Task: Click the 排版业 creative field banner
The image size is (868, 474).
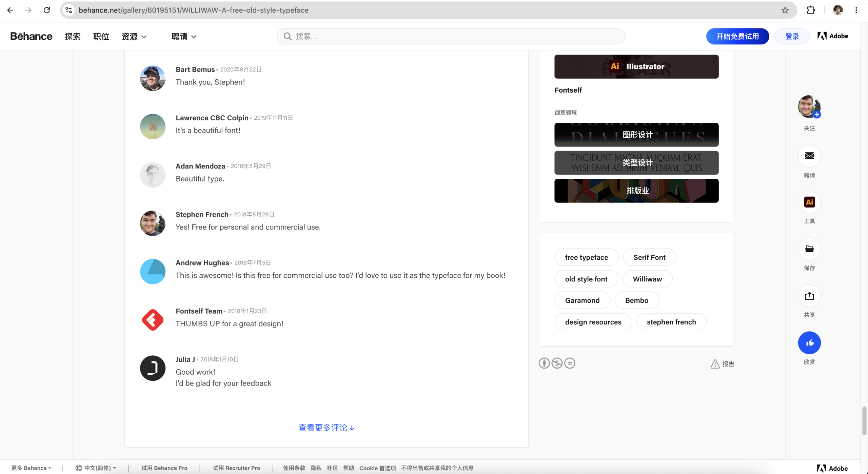Action: point(636,191)
